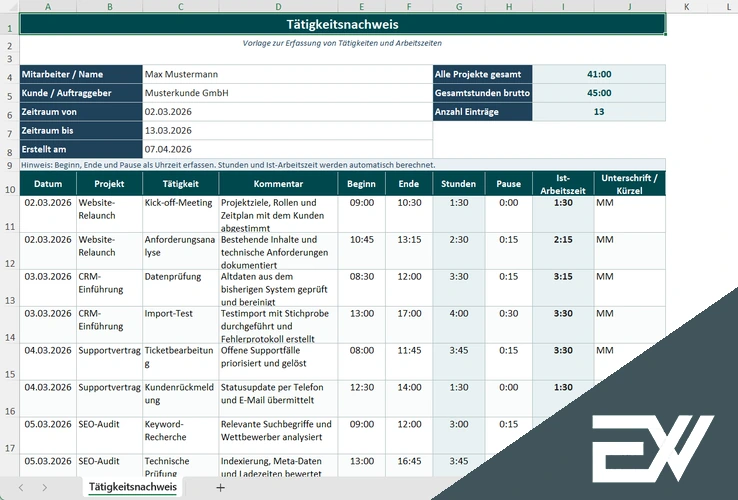Screen dimensions: 738x500
Task: Select the 41:00 total value
Action: [599, 74]
